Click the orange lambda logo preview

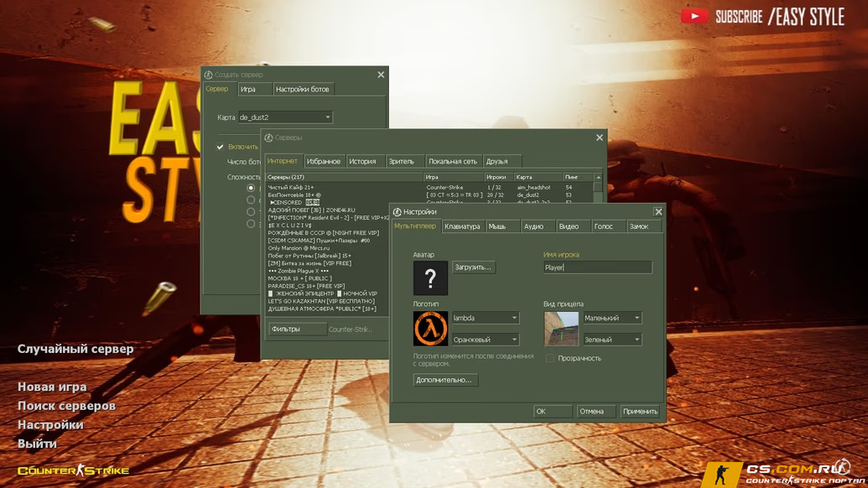pyautogui.click(x=430, y=329)
